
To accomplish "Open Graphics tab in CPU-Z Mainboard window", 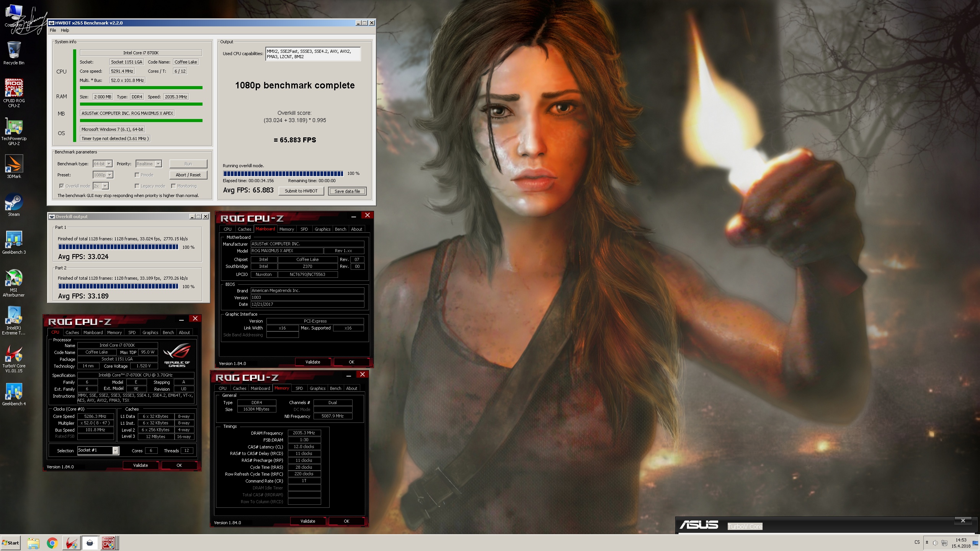I will [x=322, y=229].
